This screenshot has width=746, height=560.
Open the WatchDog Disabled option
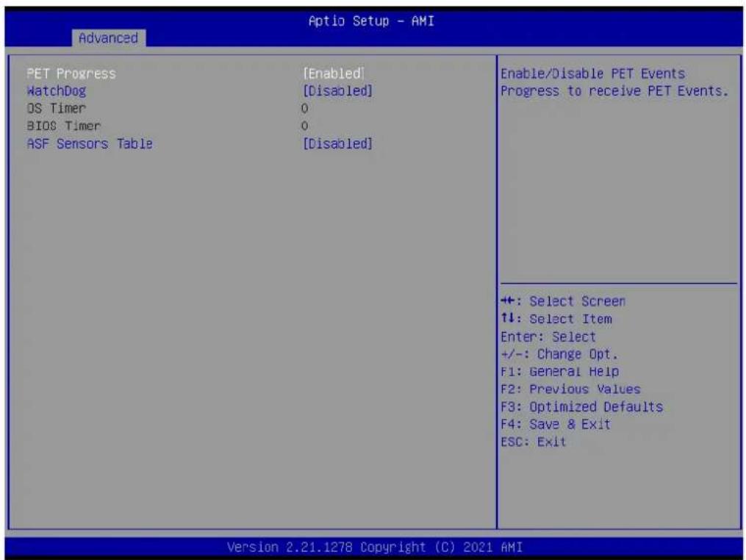pyautogui.click(x=337, y=91)
